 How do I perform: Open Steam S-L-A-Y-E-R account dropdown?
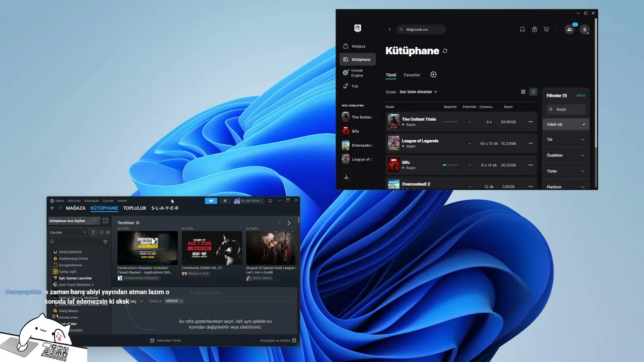tap(248, 201)
